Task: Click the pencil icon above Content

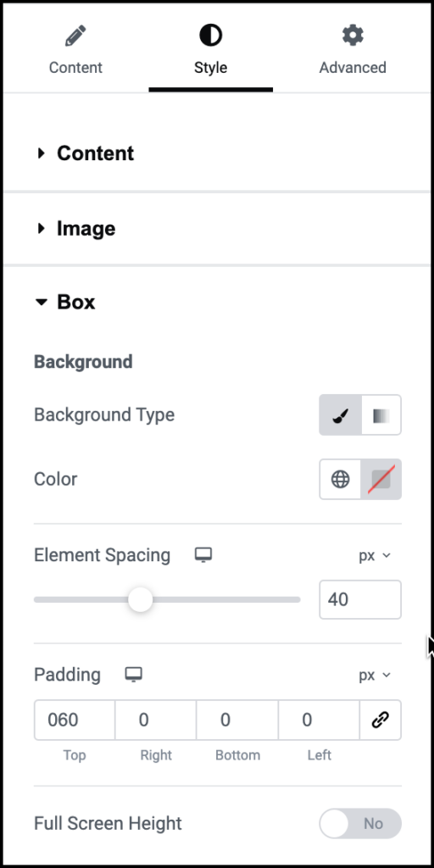Action: click(x=75, y=36)
